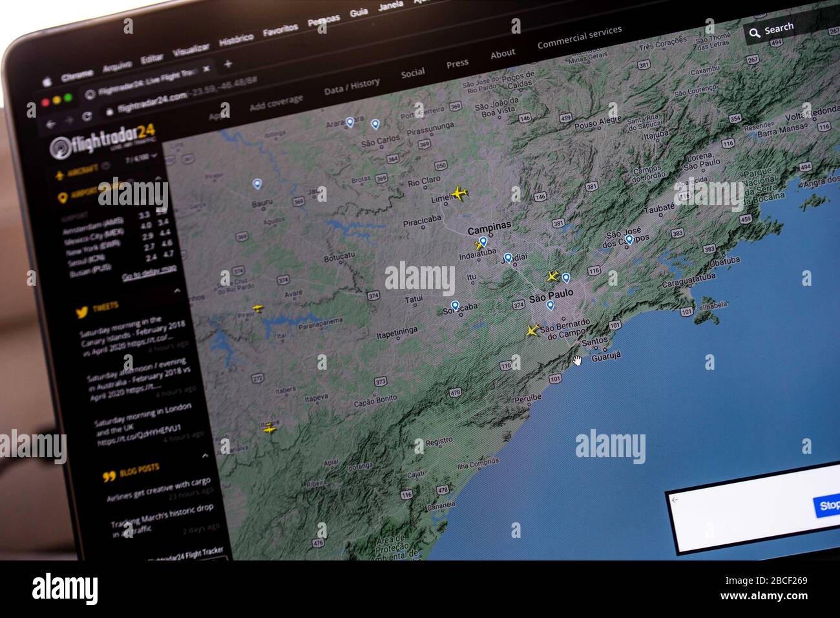
Task: Open Commercial services
Action: pyautogui.click(x=580, y=37)
